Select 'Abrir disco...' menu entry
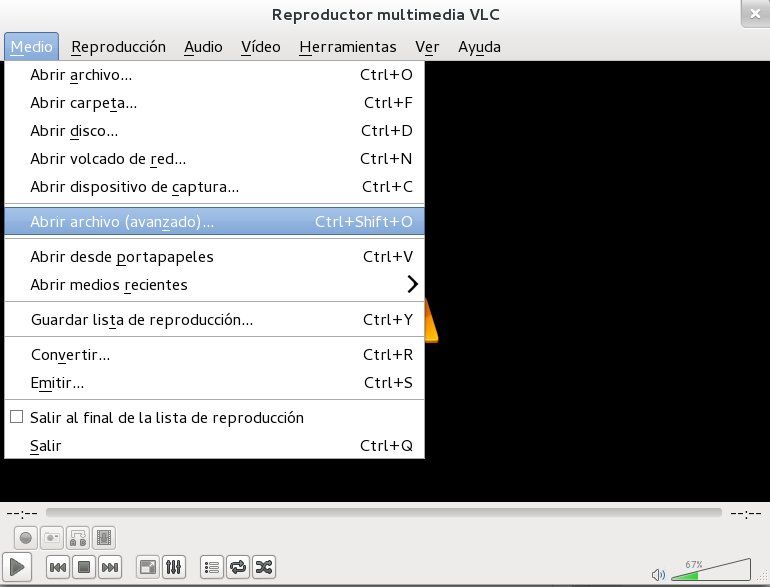770x587 pixels. pos(215,131)
